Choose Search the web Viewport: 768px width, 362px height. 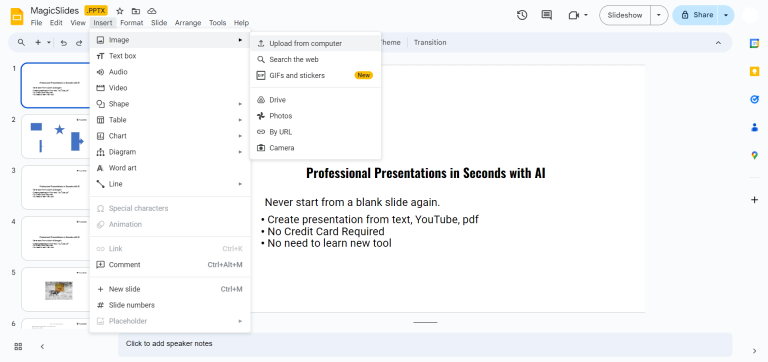[315, 60]
